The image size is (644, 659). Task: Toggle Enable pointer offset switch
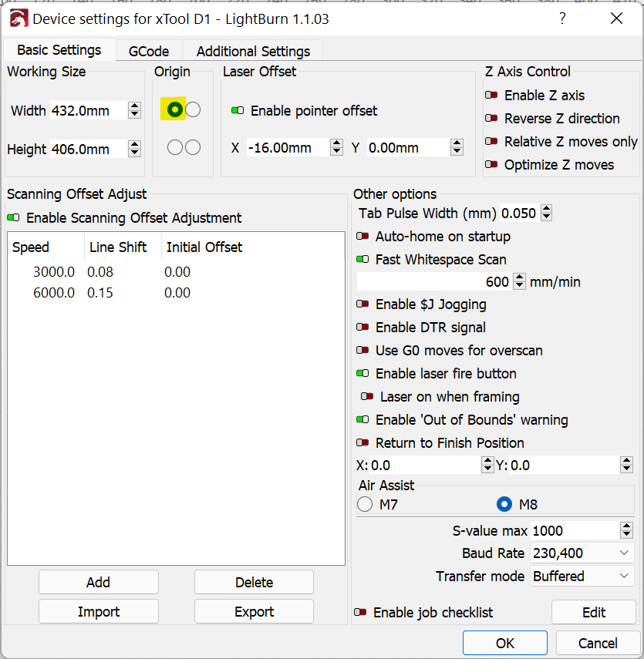238,110
